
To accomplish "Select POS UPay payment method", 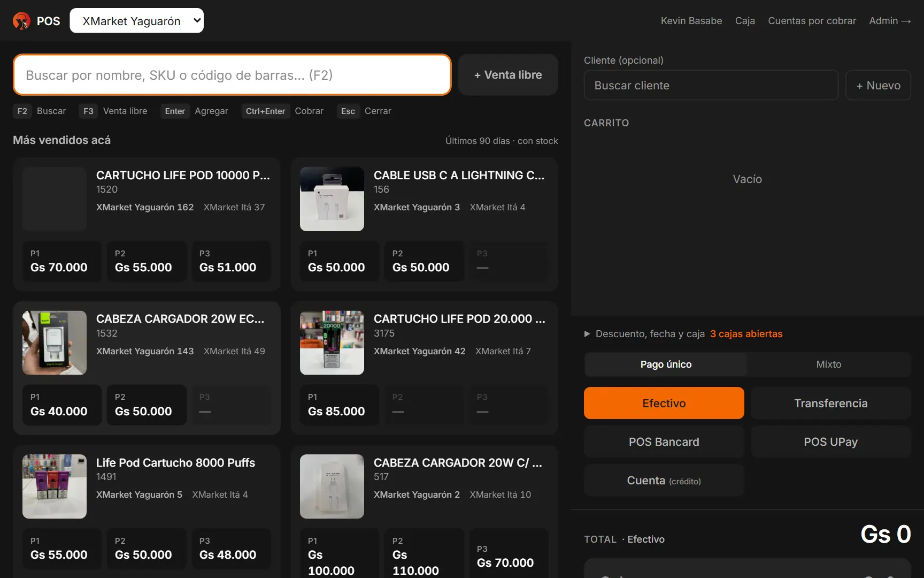I will [x=831, y=442].
